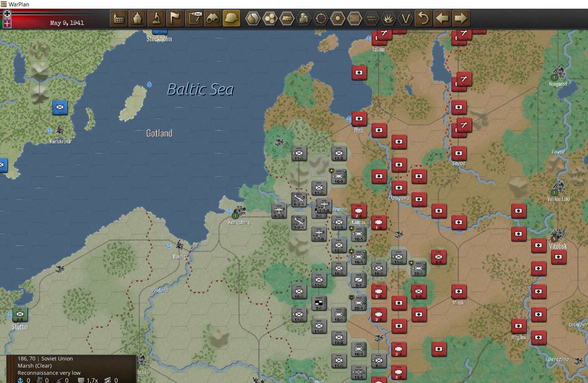
Task: Click the "Marsh (Clear)" terrain info
Action: (x=35, y=366)
